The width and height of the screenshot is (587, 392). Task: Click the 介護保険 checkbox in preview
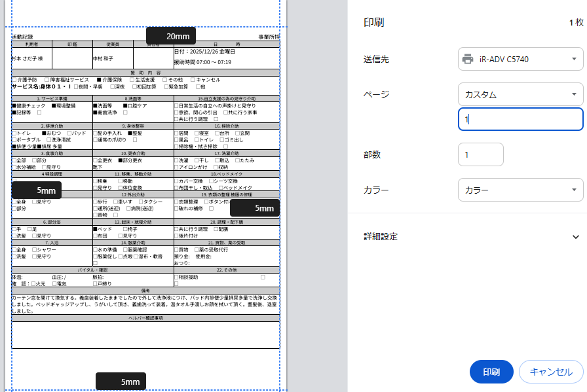99,79
